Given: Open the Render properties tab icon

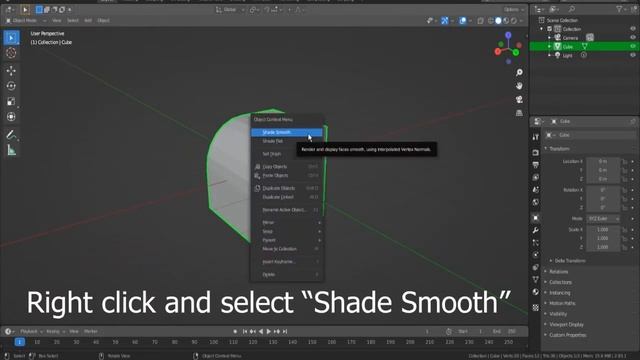Looking at the screenshot, I should [x=536, y=153].
